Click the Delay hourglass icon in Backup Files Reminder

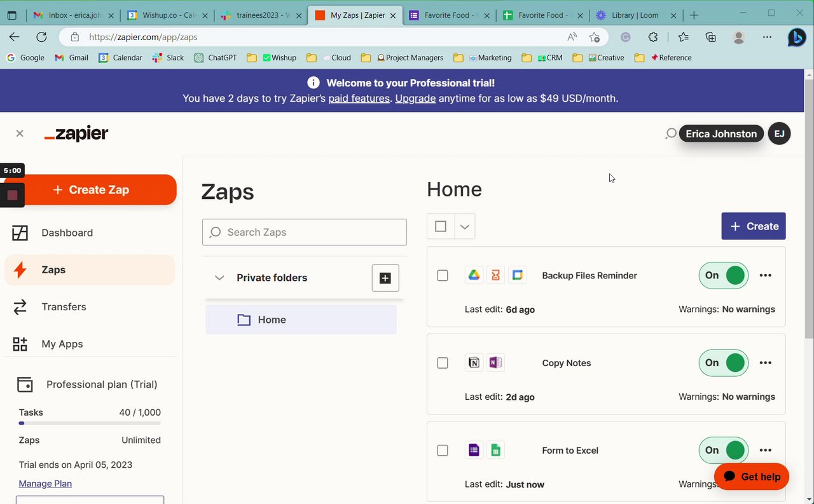coord(495,275)
